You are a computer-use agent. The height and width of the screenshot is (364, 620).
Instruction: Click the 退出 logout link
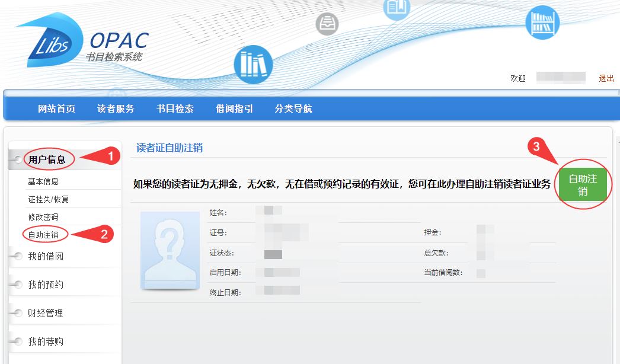click(606, 78)
